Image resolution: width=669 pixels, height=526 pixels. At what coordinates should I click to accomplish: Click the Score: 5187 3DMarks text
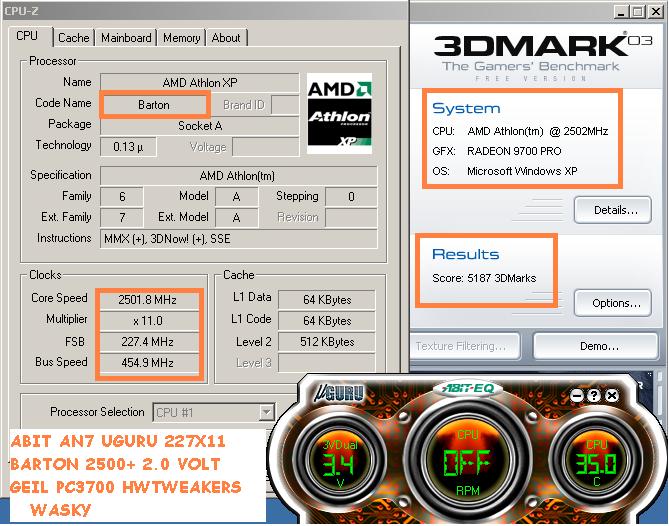click(484, 278)
